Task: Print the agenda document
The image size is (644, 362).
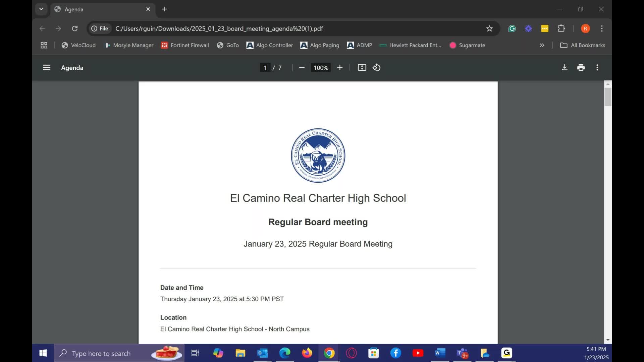Action: (x=581, y=68)
